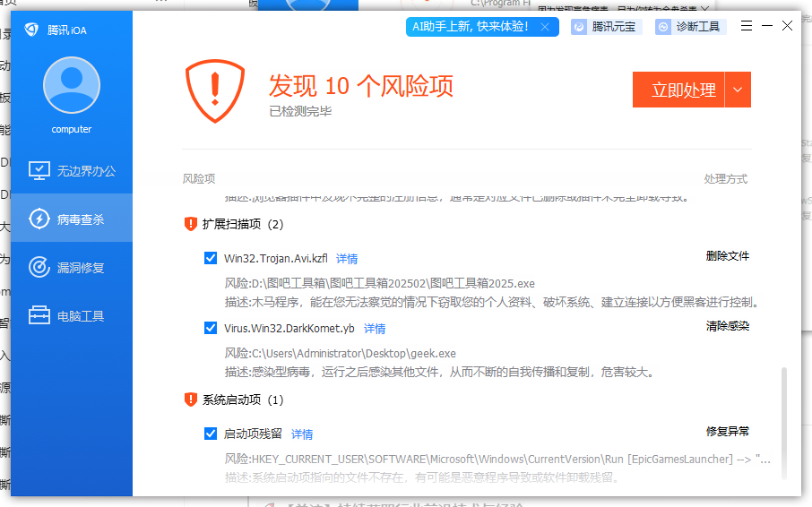Minimize the Tencent iOA window
This screenshot has height=507, width=812.
[767, 26]
